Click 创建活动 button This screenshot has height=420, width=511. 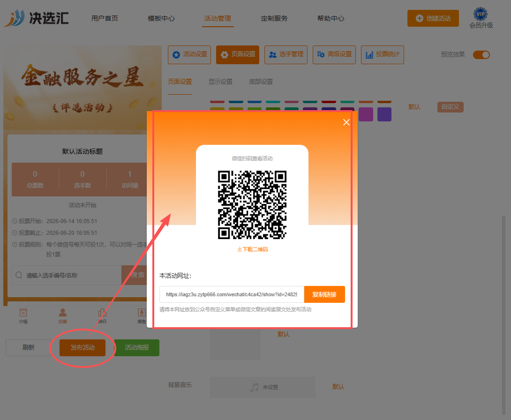point(433,18)
